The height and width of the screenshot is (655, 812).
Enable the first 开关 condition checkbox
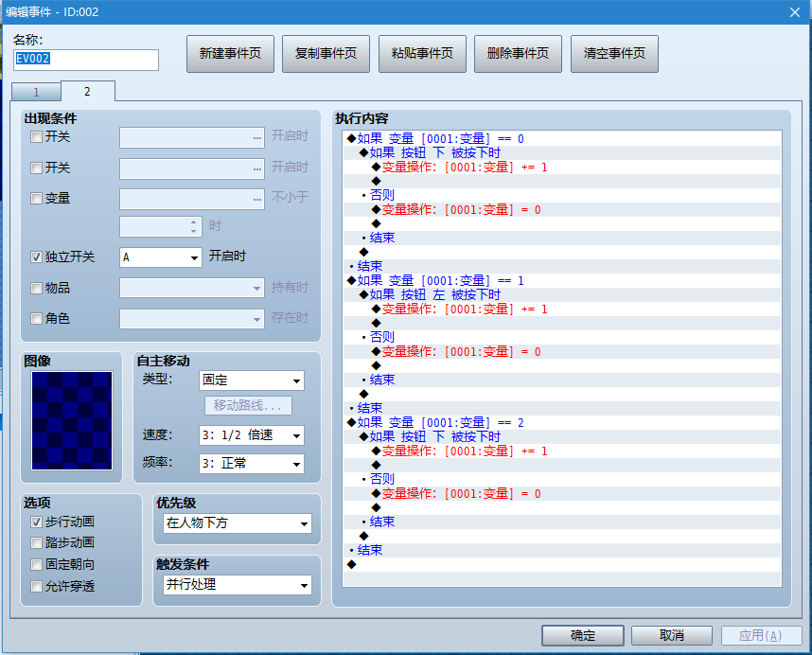(x=36, y=137)
